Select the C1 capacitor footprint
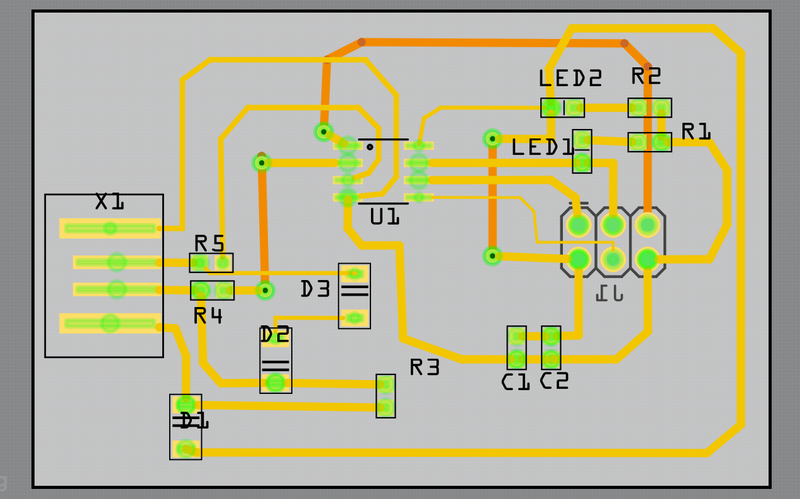Viewport: 800px width, 499px height. 516,347
